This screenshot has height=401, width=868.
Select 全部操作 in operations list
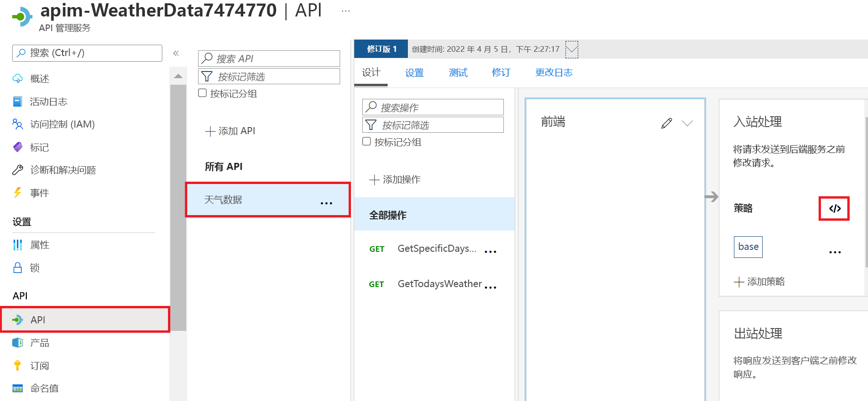[x=434, y=214]
